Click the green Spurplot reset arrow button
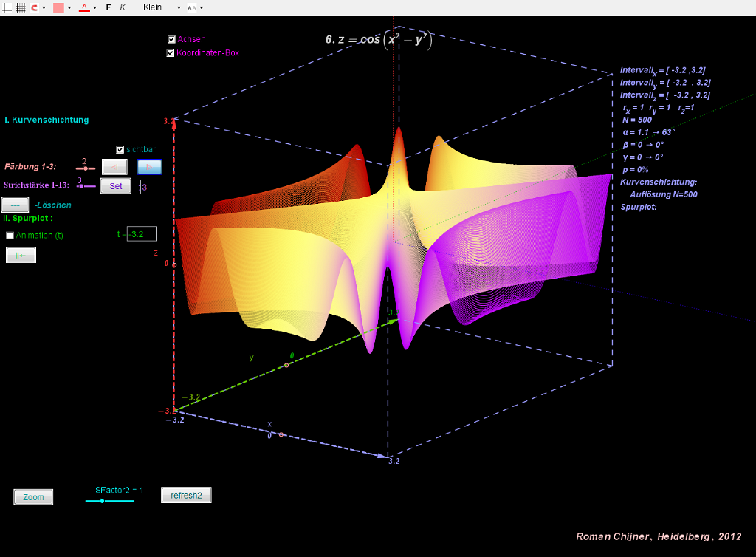 click(21, 255)
